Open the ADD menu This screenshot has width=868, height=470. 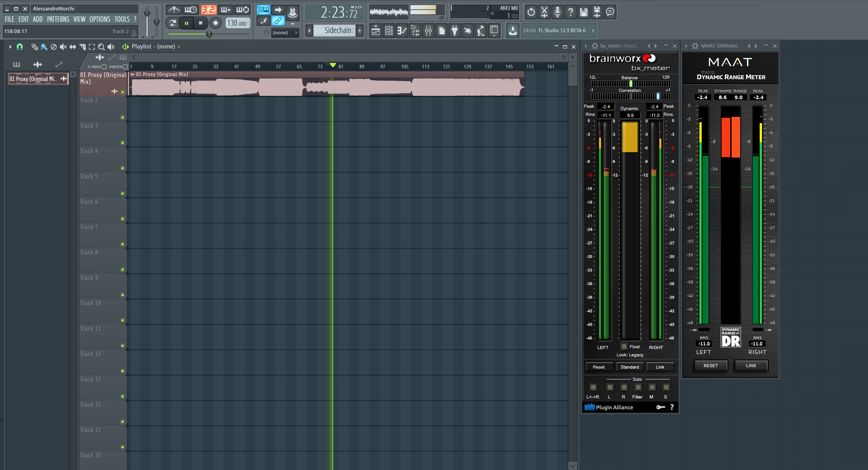pyautogui.click(x=38, y=19)
